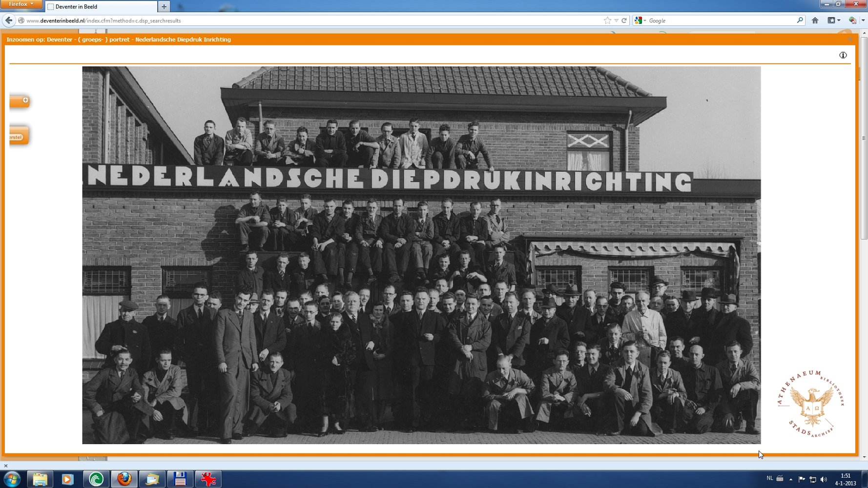Image resolution: width=868 pixels, height=488 pixels.
Task: Go back with the browser back arrow
Action: tap(9, 20)
